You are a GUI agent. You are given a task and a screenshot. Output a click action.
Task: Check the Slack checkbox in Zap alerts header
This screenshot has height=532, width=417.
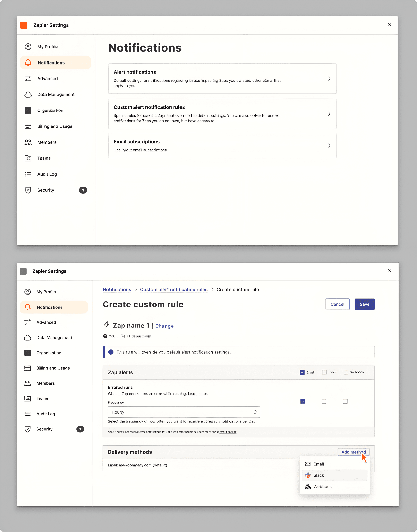[x=324, y=372]
